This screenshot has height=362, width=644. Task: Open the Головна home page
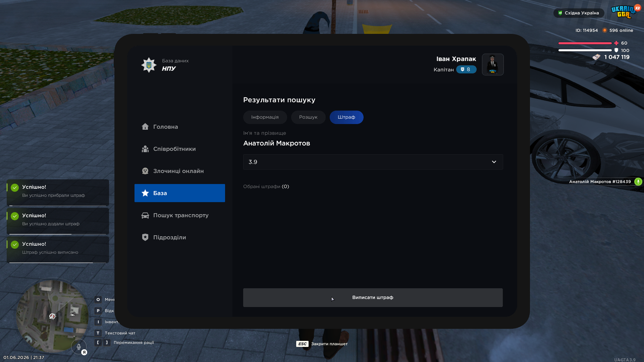[180, 127]
